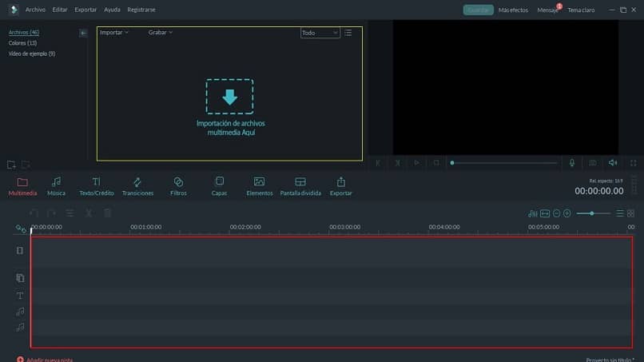The height and width of the screenshot is (362, 644).
Task: Take a snapshot of the preview
Action: [x=593, y=163]
